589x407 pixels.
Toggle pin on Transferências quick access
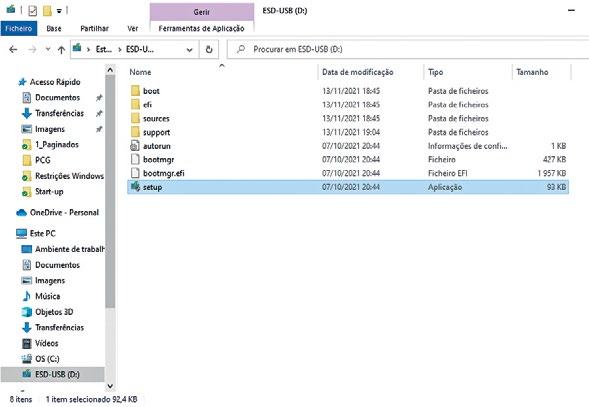coord(99,113)
